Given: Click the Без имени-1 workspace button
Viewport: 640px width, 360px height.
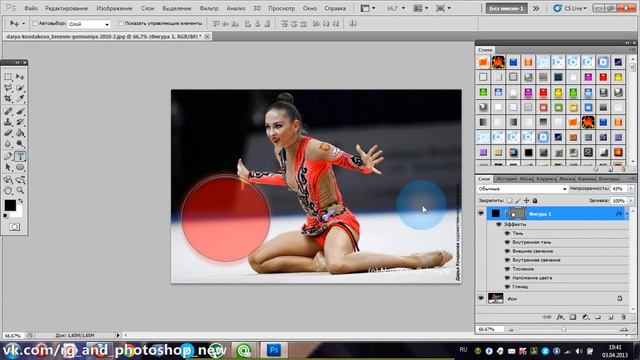Looking at the screenshot, I should tap(506, 8).
